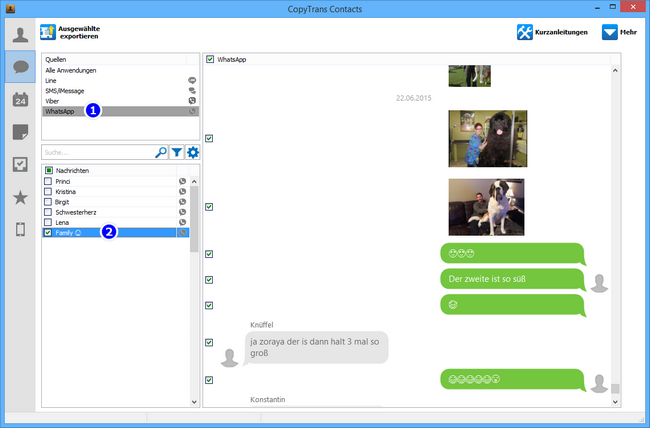Switch to Notes section in sidebar

pyautogui.click(x=19, y=132)
